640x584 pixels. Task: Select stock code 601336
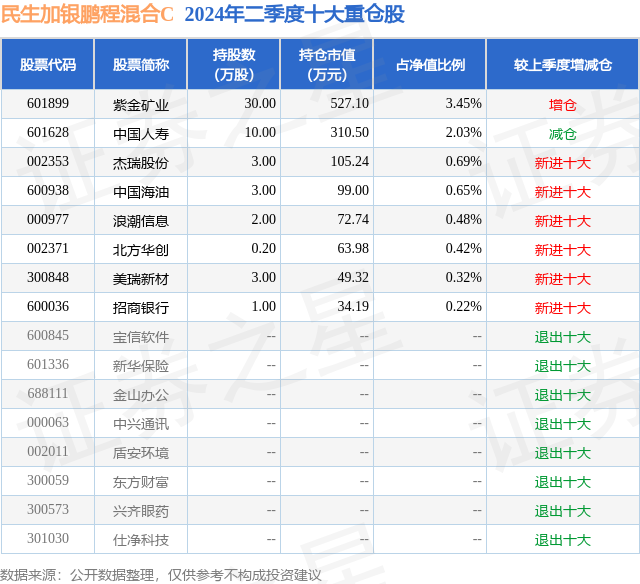click(48, 364)
